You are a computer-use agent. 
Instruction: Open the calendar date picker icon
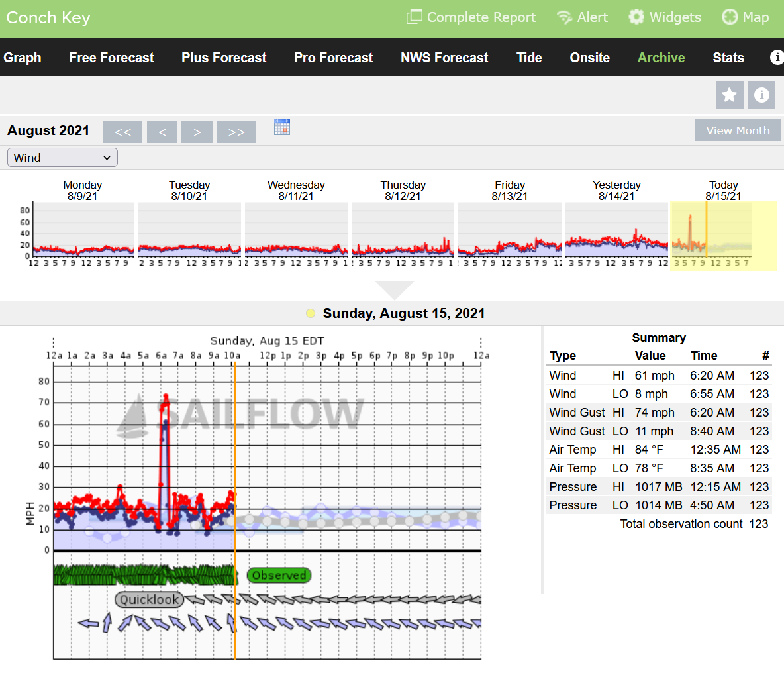coord(282,128)
